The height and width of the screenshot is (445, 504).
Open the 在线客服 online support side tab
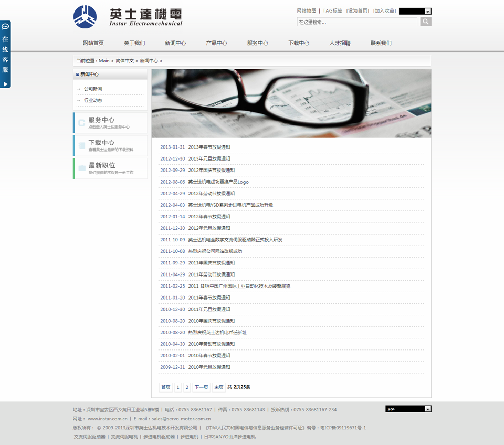pos(5,55)
